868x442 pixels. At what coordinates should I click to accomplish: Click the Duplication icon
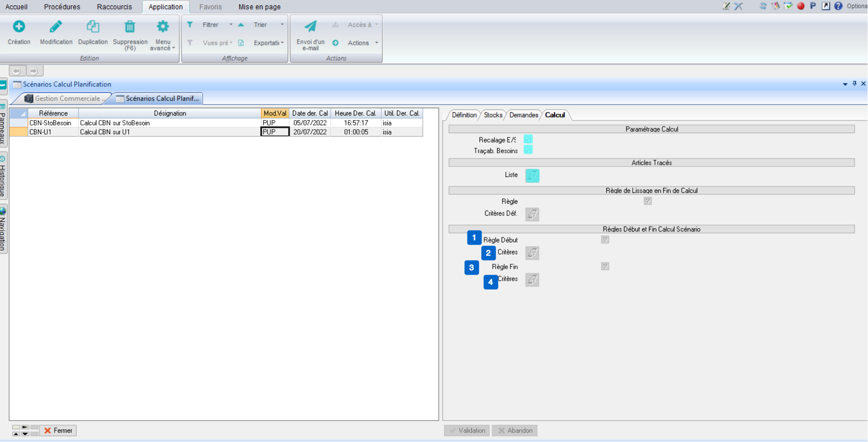(93, 27)
